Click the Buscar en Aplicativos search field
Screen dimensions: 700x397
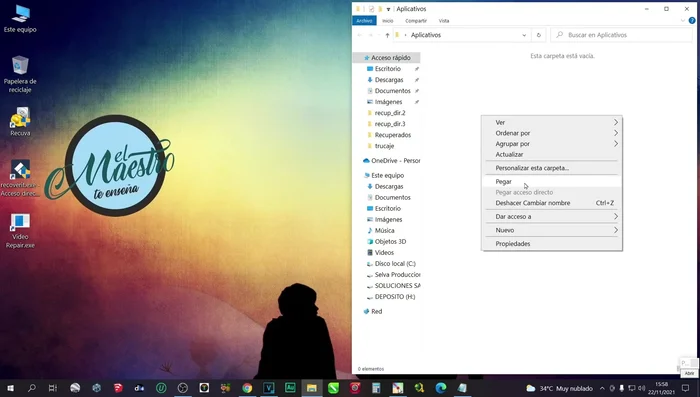pyautogui.click(x=621, y=35)
